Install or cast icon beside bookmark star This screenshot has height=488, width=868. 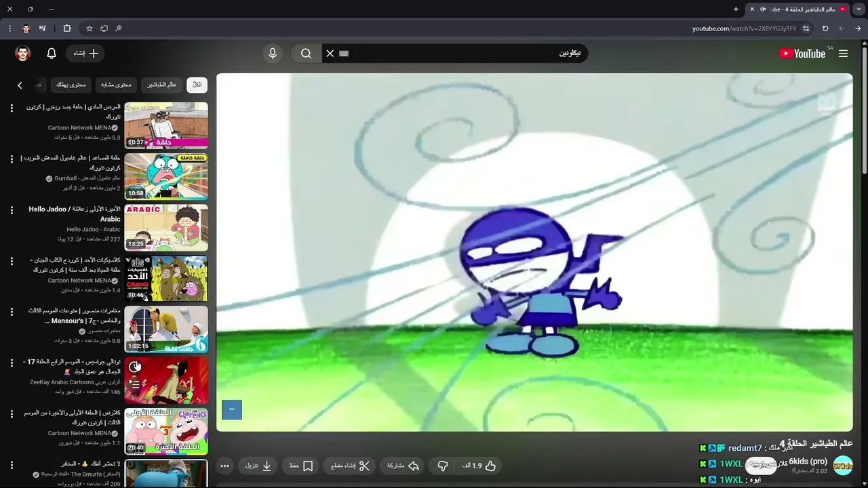pos(104,28)
